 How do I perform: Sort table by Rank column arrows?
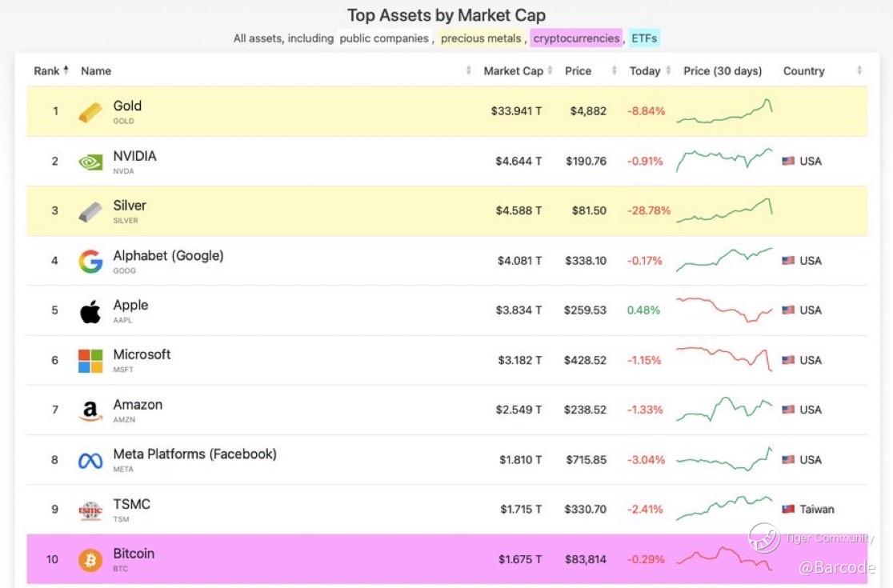coord(66,70)
